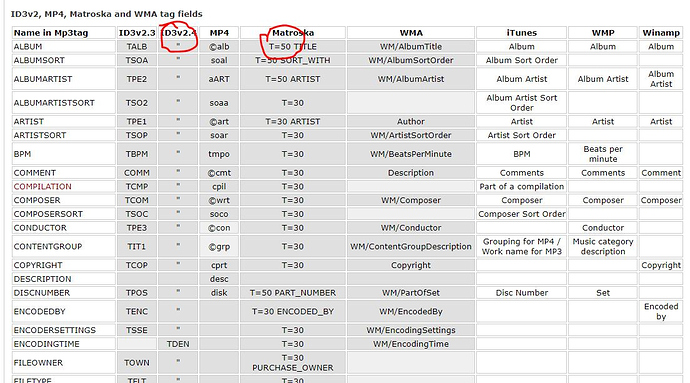Select the 'Album Artist Sort Order' iTunes cell
Viewport: 690px width, 383px height.
coord(521,103)
